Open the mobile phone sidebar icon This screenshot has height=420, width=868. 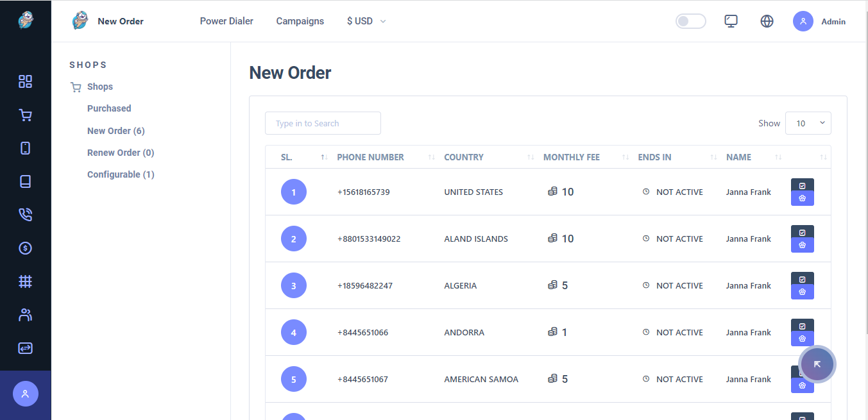click(x=25, y=148)
